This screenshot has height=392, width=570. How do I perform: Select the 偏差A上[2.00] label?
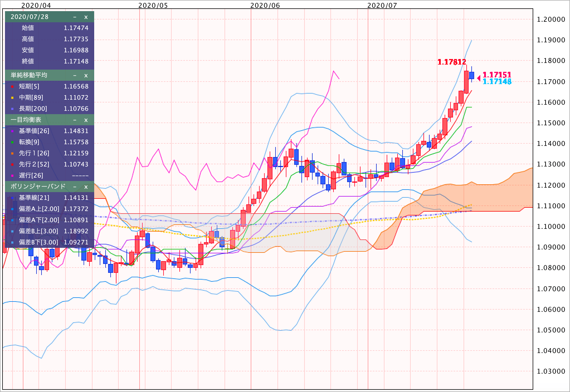click(39, 209)
